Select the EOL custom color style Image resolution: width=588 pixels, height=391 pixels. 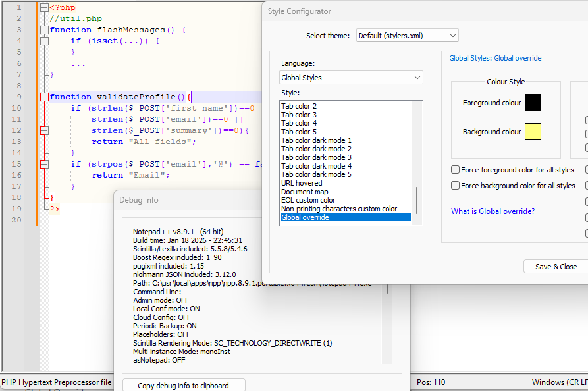click(x=308, y=200)
